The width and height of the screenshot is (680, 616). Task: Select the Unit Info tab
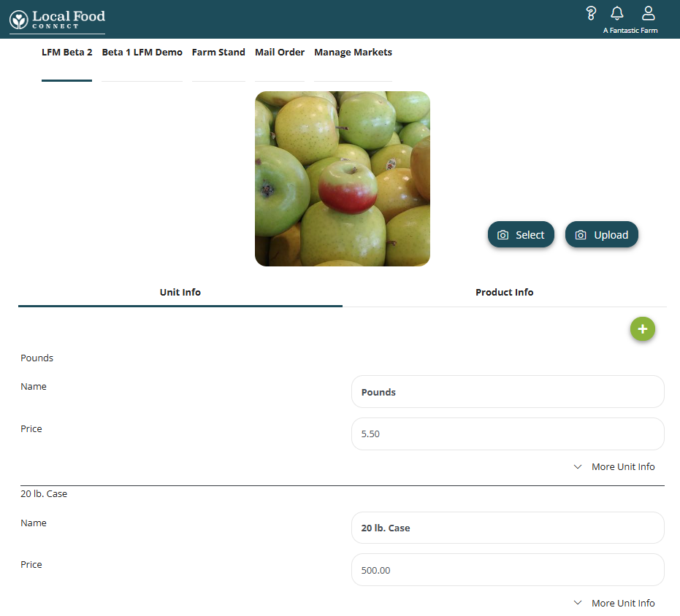[180, 293]
